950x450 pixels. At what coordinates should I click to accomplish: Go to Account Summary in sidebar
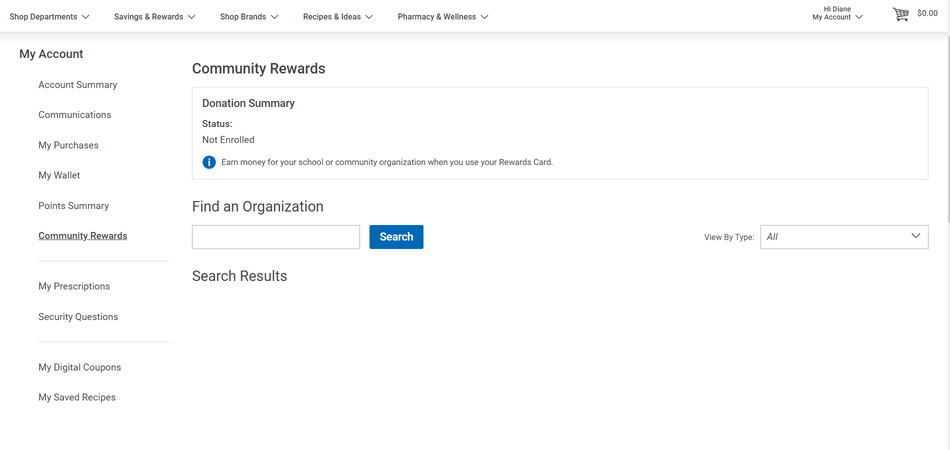[78, 85]
